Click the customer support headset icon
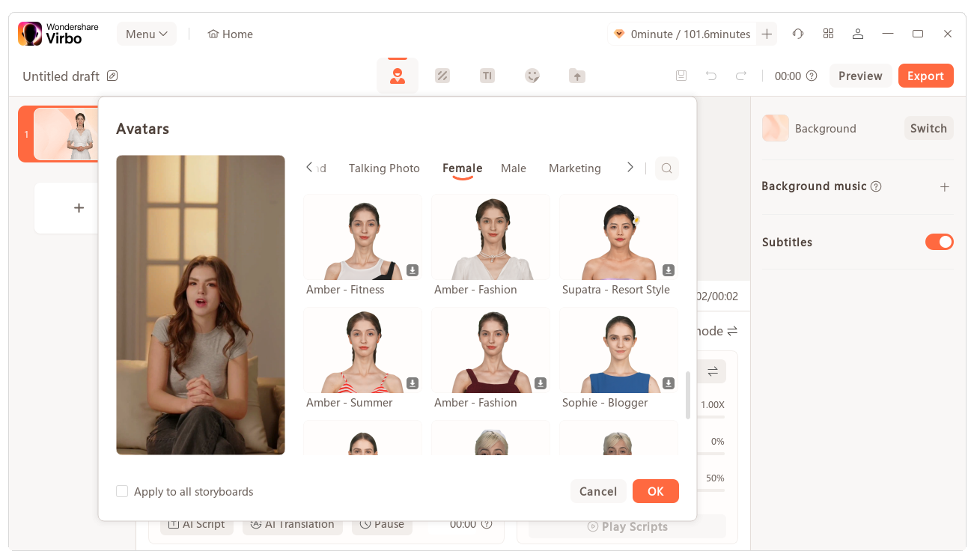This screenshot has width=974, height=560. point(798,34)
